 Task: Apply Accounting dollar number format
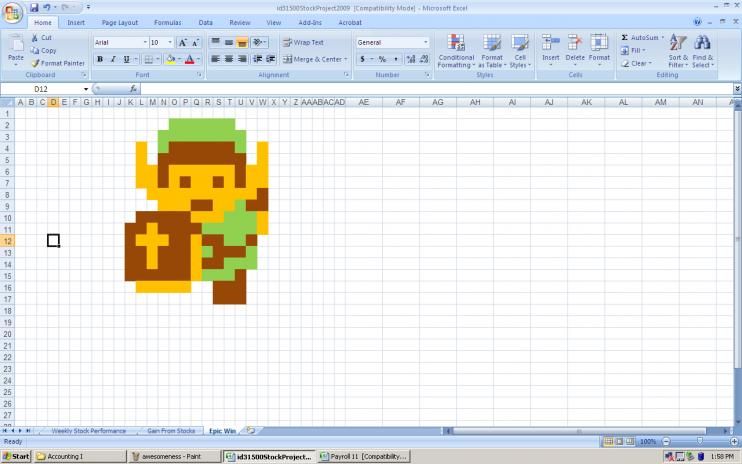pyautogui.click(x=362, y=59)
